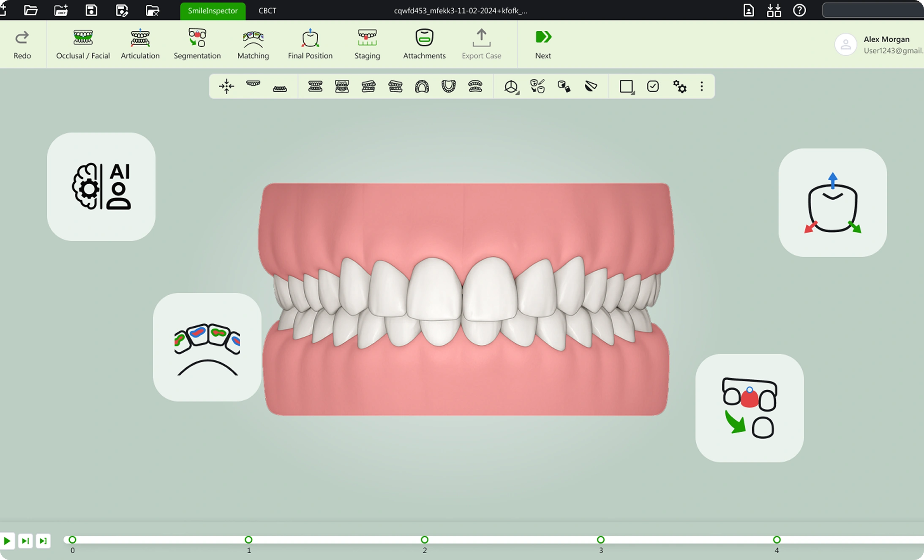This screenshot has width=924, height=560.
Task: Switch to the CBCT tab
Action: (267, 11)
